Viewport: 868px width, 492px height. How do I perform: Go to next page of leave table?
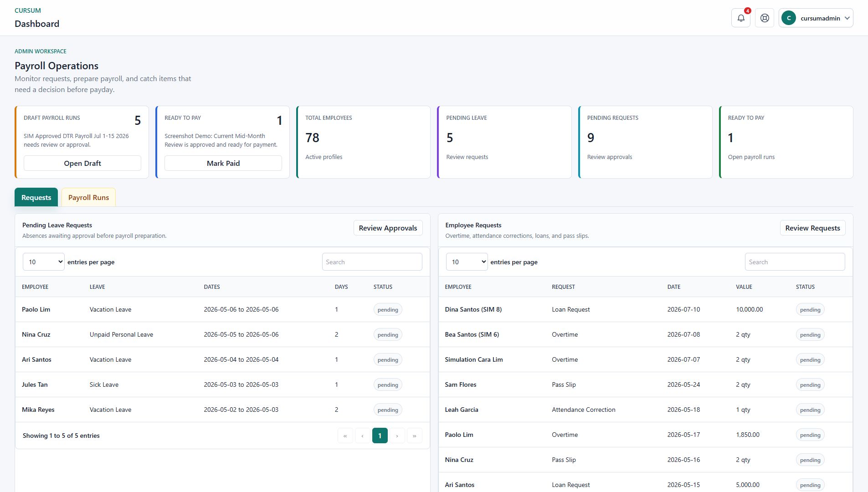pyautogui.click(x=397, y=436)
